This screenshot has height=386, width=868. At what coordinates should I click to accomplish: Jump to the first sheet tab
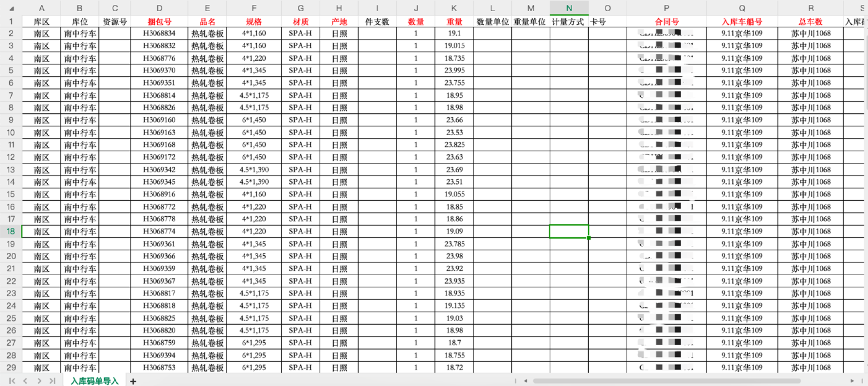click(x=12, y=381)
